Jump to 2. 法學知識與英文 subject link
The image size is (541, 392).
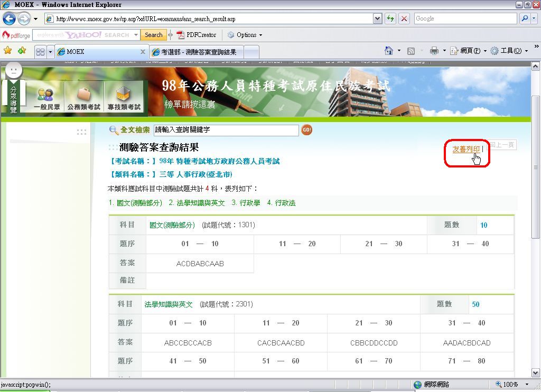[197, 203]
